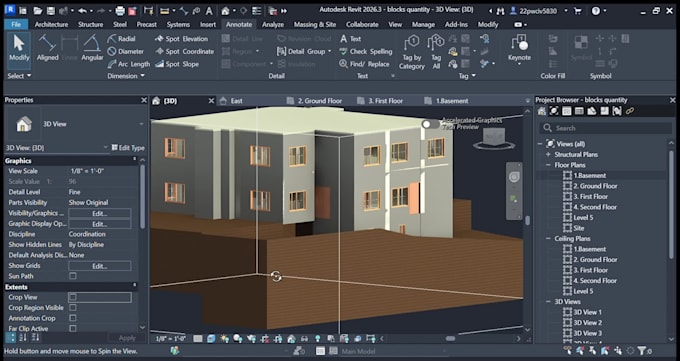Select 4. Second Floor under Floor Plans
Viewport: 680px width, 361px height.
pyautogui.click(x=595, y=207)
